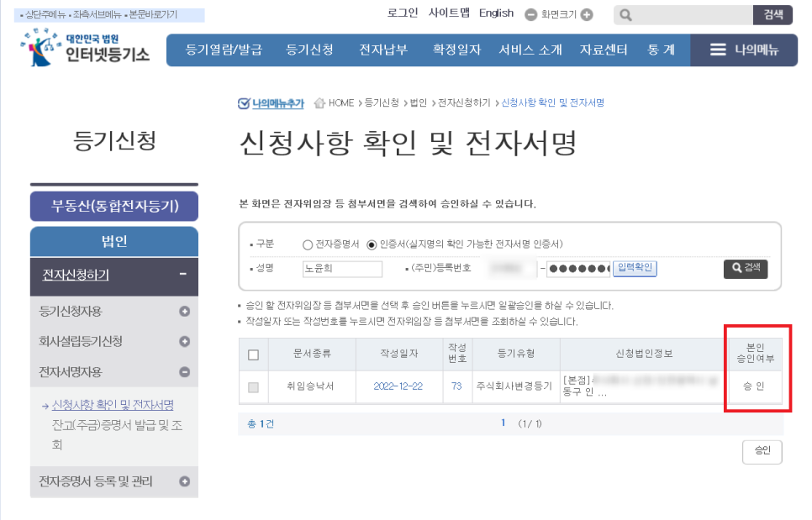The height and width of the screenshot is (520, 812).
Task: Open the 등기열람/발급 menu
Action: point(224,50)
